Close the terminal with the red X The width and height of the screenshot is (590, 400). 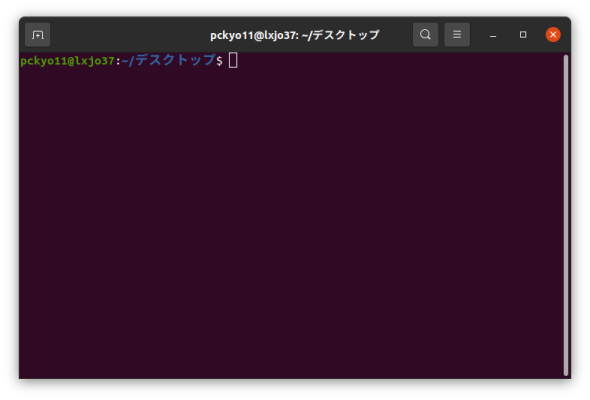(553, 35)
